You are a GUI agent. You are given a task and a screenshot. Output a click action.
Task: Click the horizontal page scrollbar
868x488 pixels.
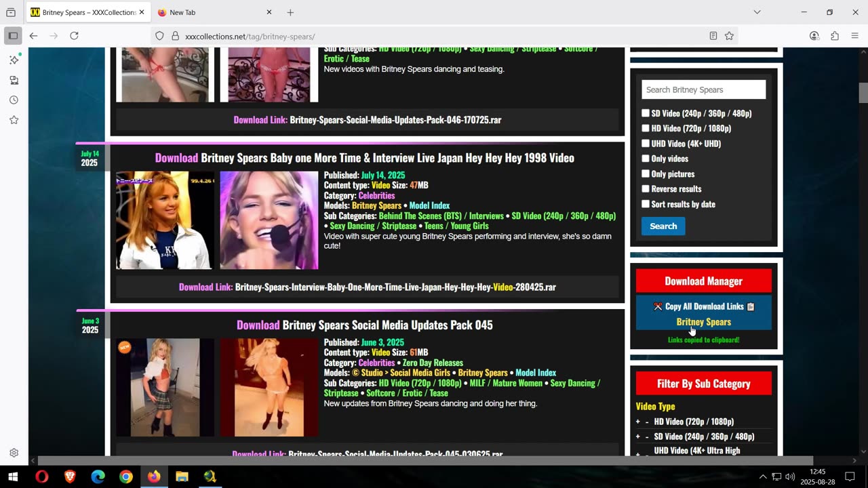(425, 461)
